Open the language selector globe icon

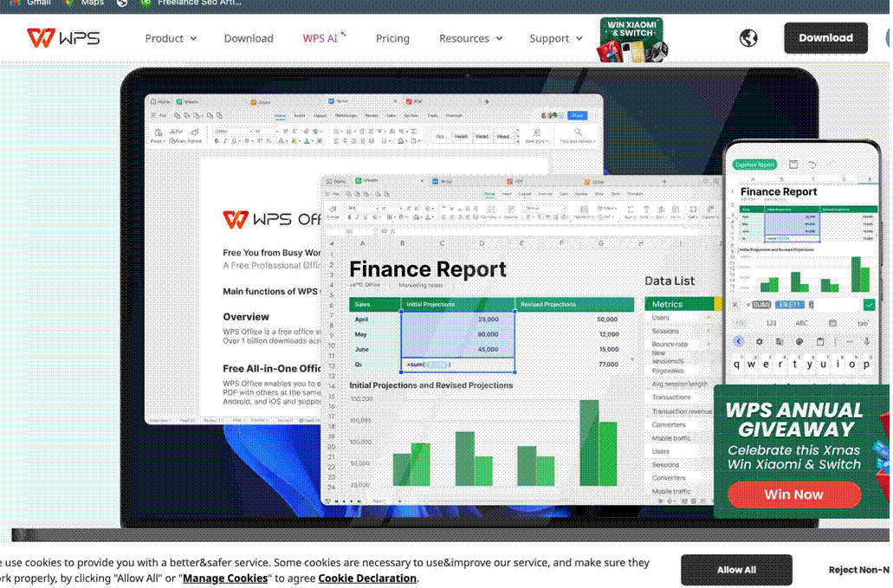click(x=747, y=38)
